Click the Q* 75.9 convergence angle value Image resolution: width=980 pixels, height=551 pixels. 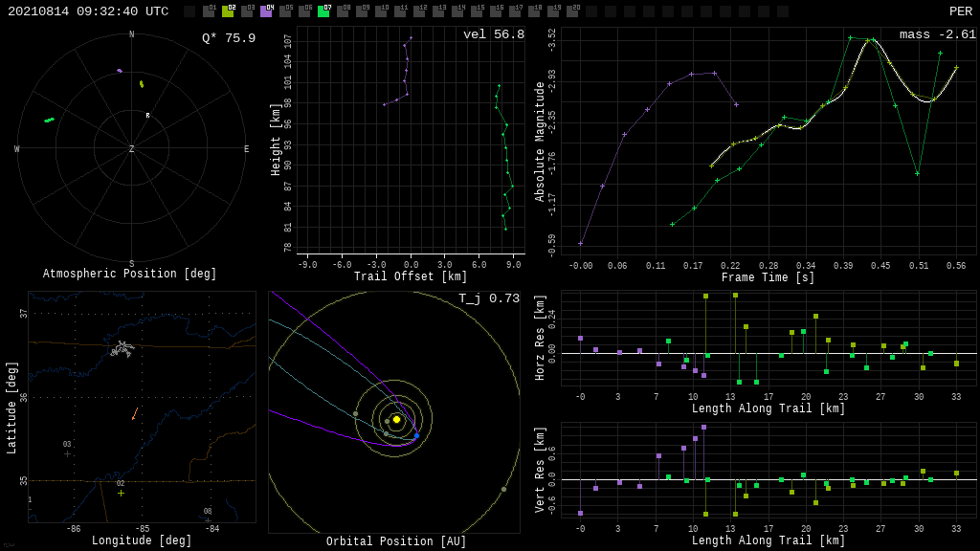tap(228, 38)
